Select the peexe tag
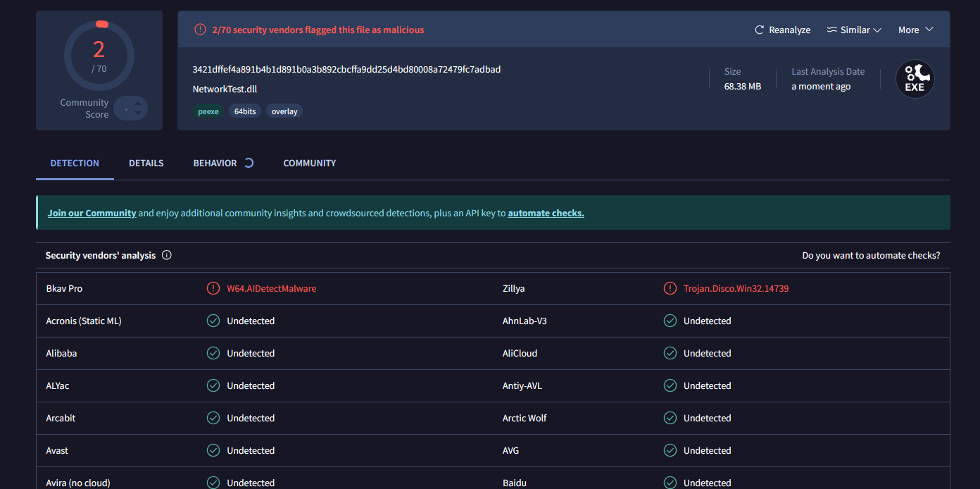980x489 pixels. click(x=208, y=111)
